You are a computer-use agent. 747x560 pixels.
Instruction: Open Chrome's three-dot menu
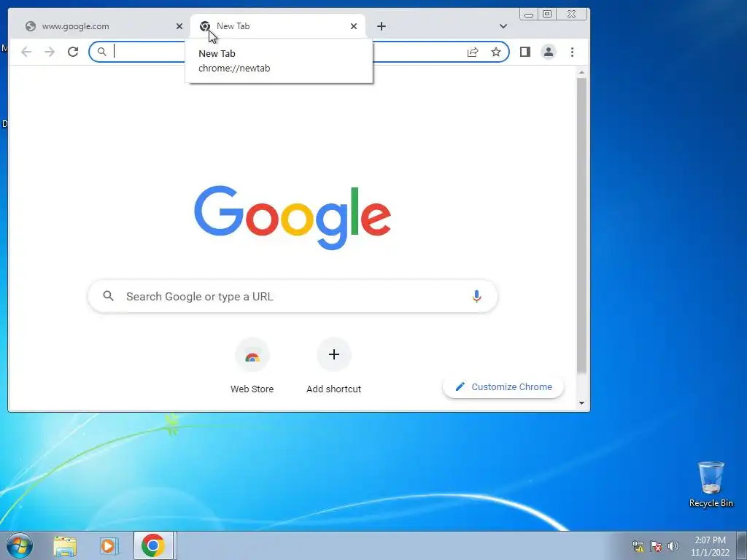[x=572, y=52]
